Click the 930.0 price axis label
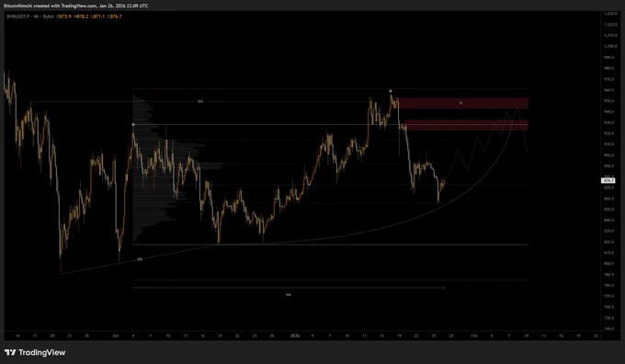Screen dimensions: 625x364 pyautogui.click(x=609, y=122)
